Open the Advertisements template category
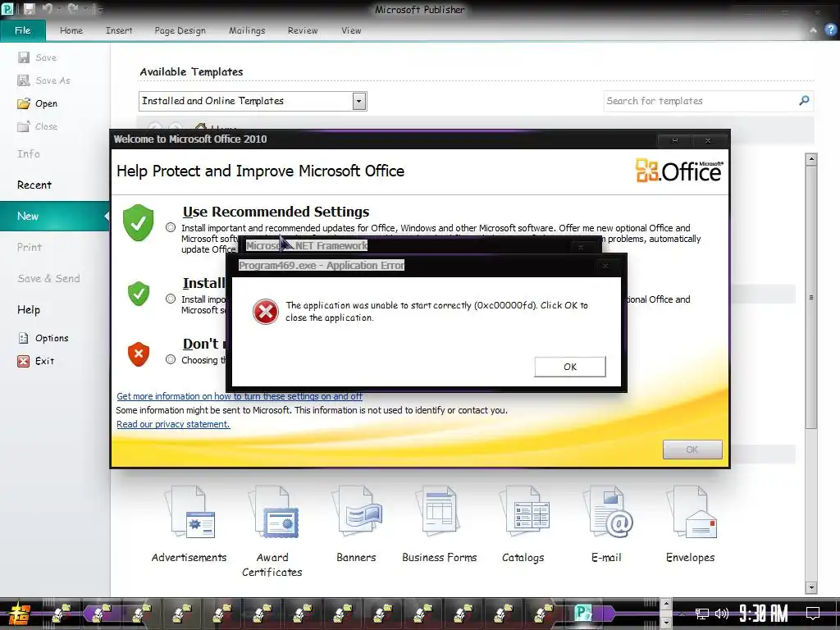Viewport: 840px width, 630px height. (x=189, y=524)
